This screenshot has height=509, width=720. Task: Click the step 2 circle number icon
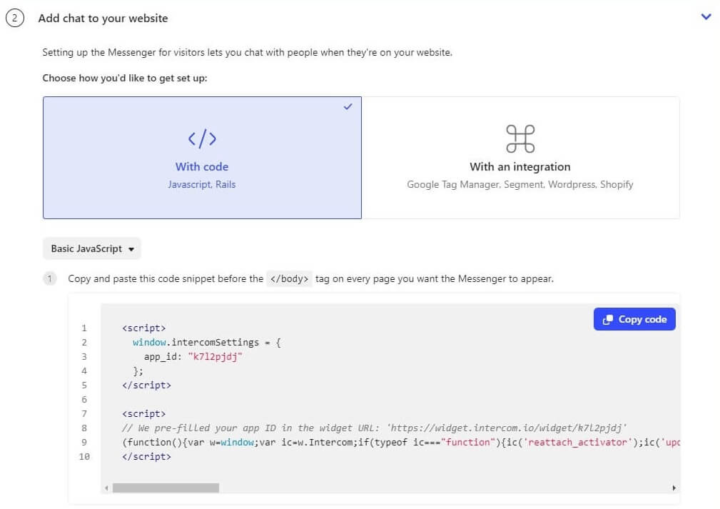(15, 18)
